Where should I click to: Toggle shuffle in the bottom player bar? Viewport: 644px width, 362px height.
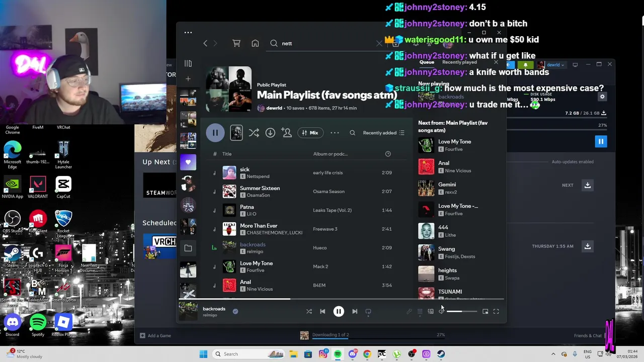point(309,311)
